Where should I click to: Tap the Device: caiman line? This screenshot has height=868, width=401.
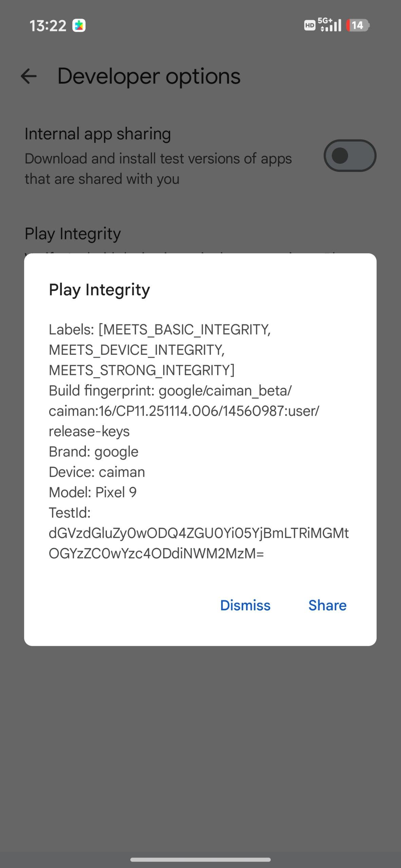tap(97, 472)
